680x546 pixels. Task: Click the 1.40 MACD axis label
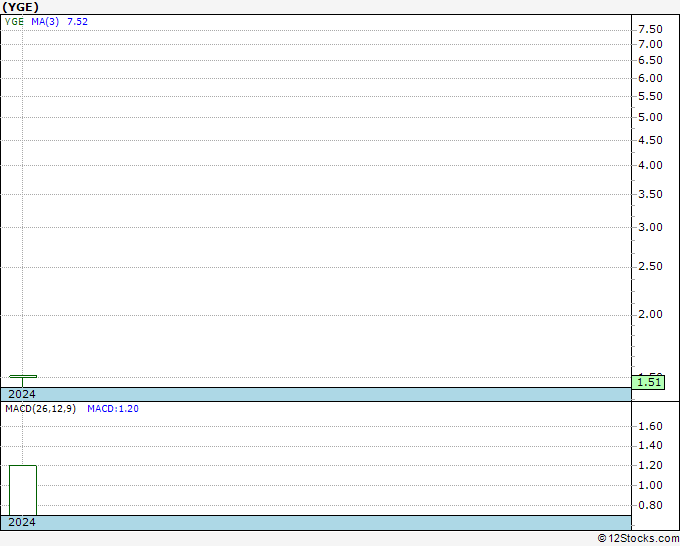point(651,445)
